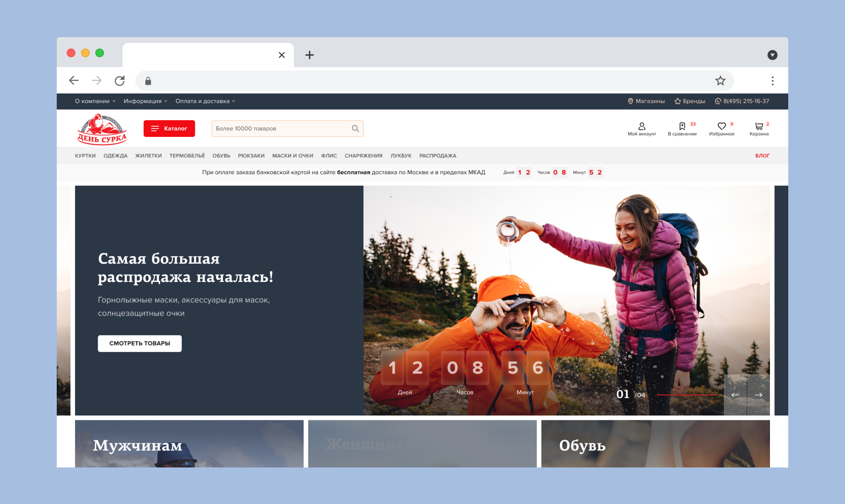This screenshot has width=845, height=504.
Task: Open В сравнении comparison icon
Action: coord(682,129)
